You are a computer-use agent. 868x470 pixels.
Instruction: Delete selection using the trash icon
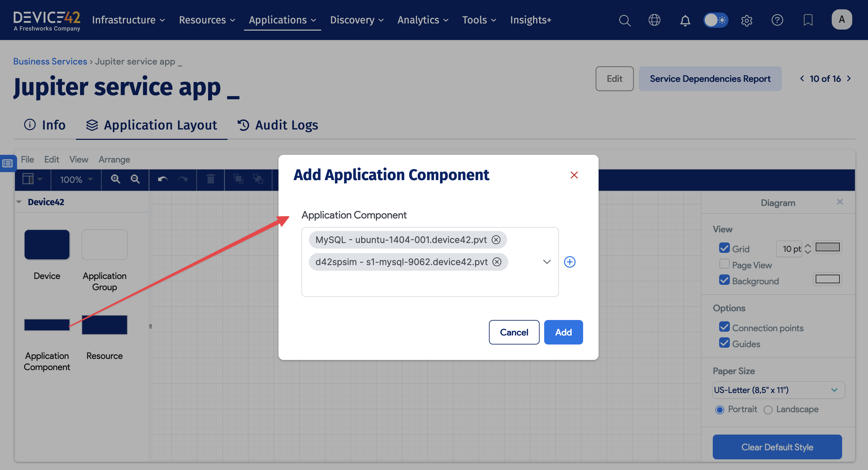(x=211, y=180)
